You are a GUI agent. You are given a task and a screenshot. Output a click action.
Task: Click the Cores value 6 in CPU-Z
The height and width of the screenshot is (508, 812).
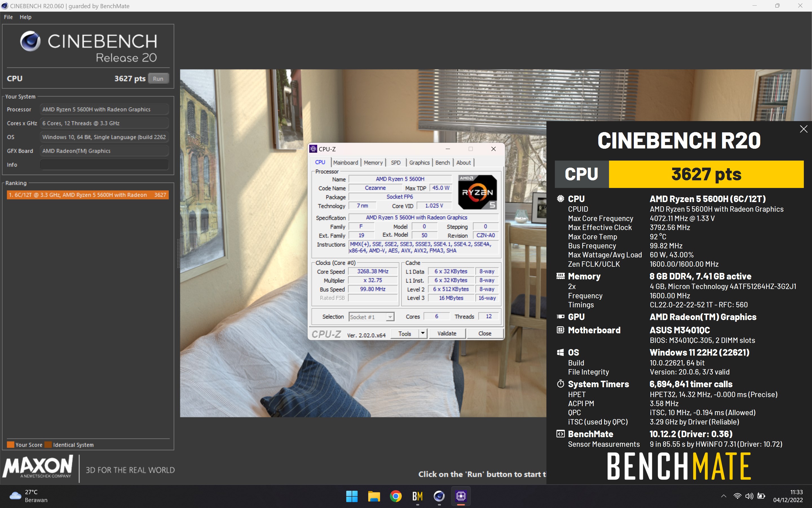pyautogui.click(x=436, y=316)
